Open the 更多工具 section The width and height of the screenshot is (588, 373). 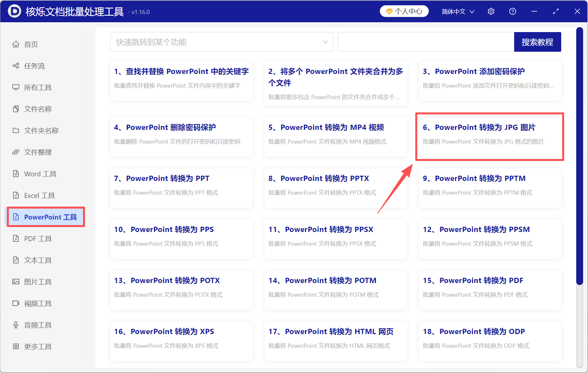[38, 346]
